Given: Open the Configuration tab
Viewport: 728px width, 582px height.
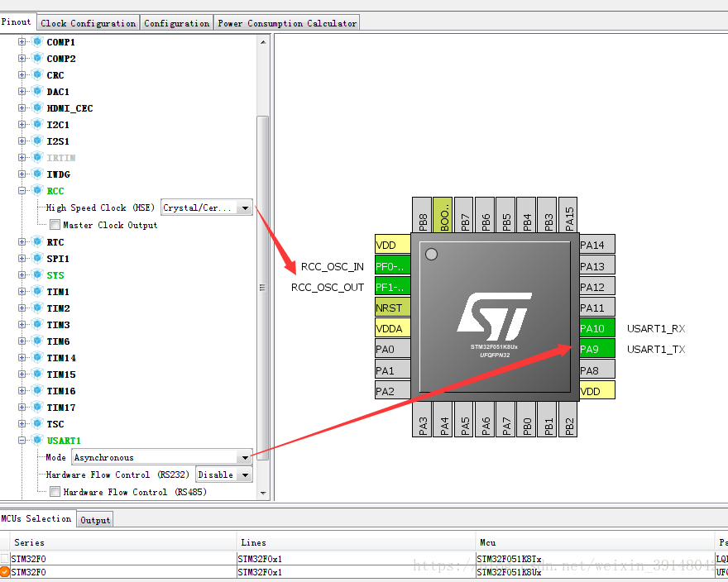Looking at the screenshot, I should [176, 23].
